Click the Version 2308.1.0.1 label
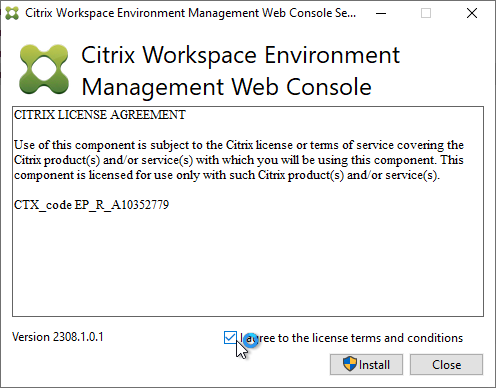The height and width of the screenshot is (388, 496). point(58,337)
